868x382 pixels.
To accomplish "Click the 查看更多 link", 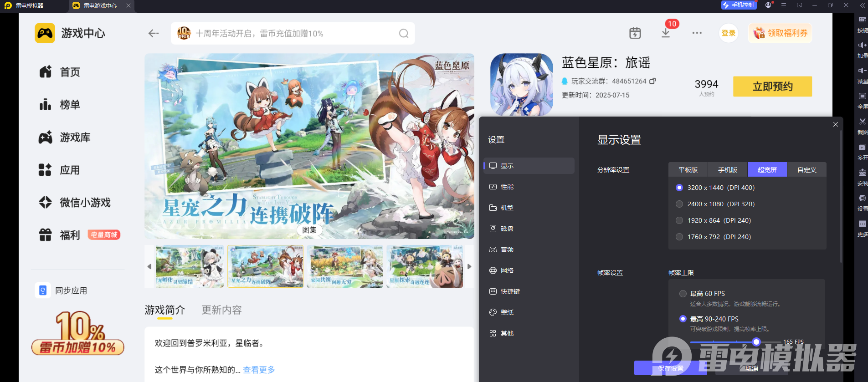I will 259,370.
